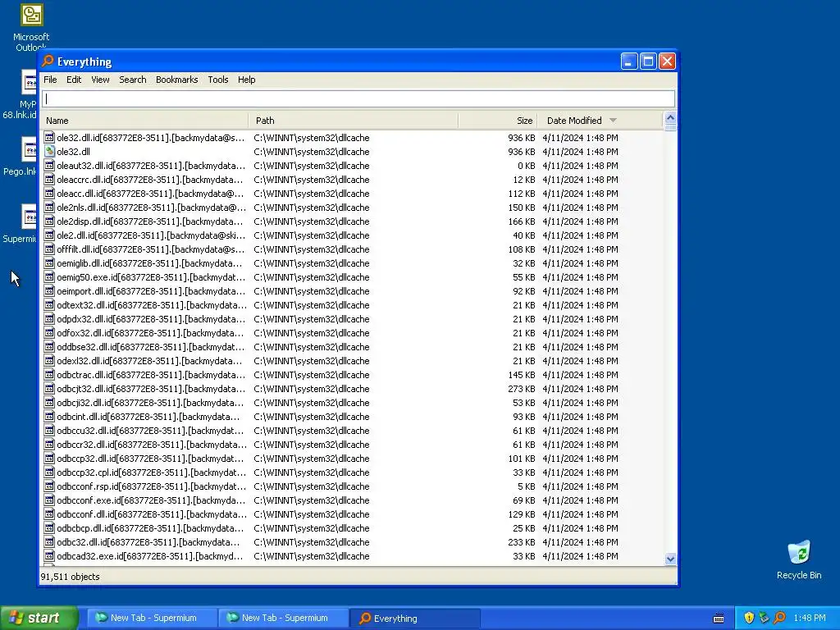
Task: Click file name odbcbcp.dll.id[683772E8-3511]
Action: [150, 528]
